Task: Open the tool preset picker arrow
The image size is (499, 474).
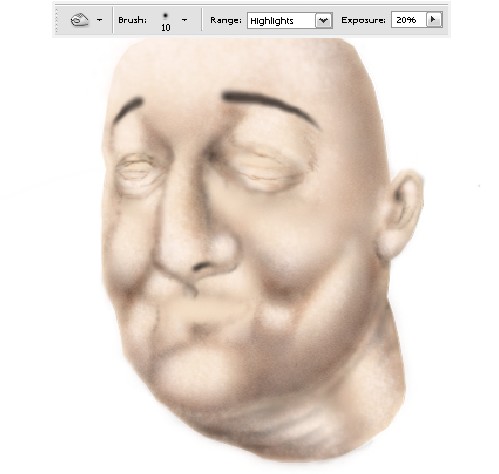Action: 99,20
